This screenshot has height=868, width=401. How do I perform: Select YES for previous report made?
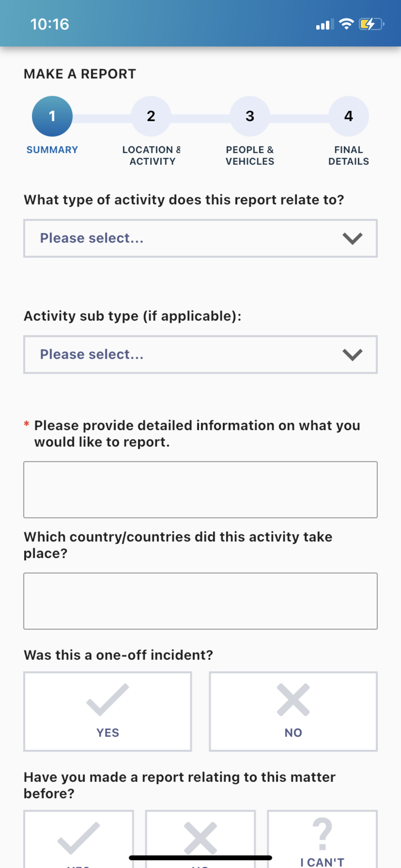pyautogui.click(x=78, y=839)
